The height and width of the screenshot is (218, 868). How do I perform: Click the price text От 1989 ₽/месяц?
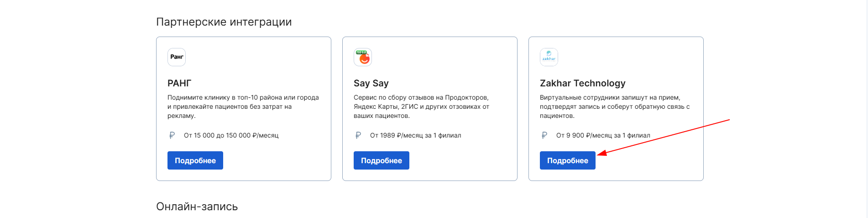[x=415, y=135]
